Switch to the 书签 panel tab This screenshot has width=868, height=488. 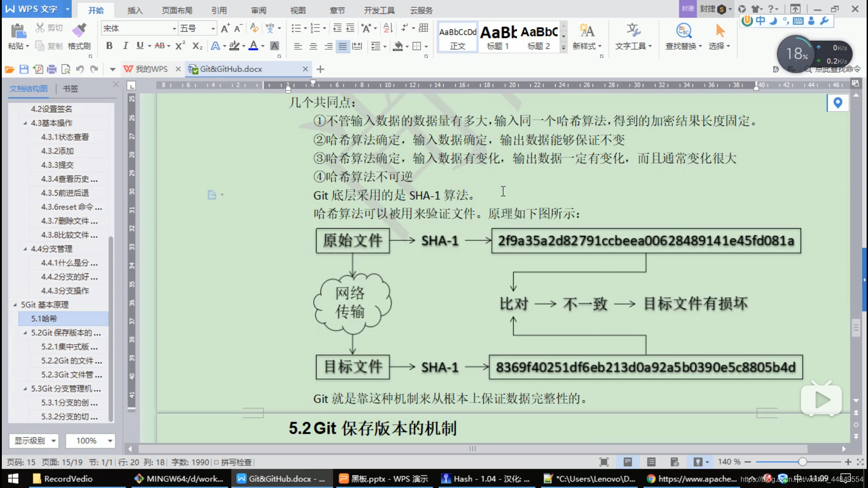[x=70, y=89]
